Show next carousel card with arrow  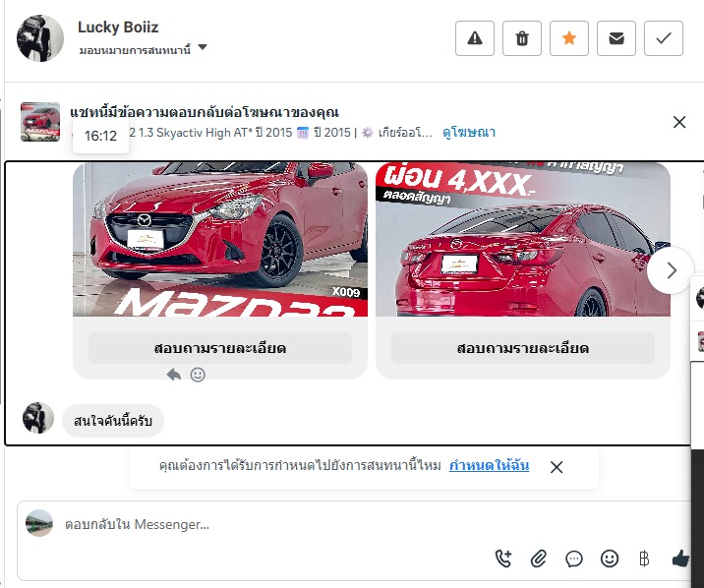pos(671,270)
